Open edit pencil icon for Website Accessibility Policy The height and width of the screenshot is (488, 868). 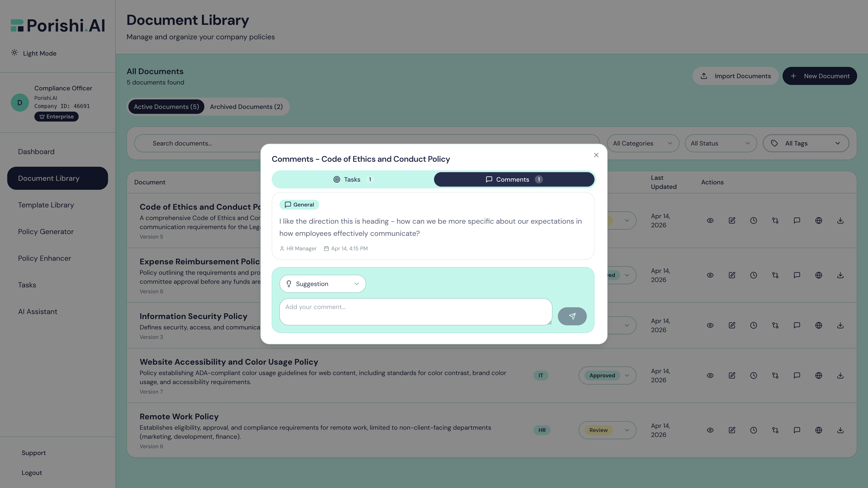(732, 375)
